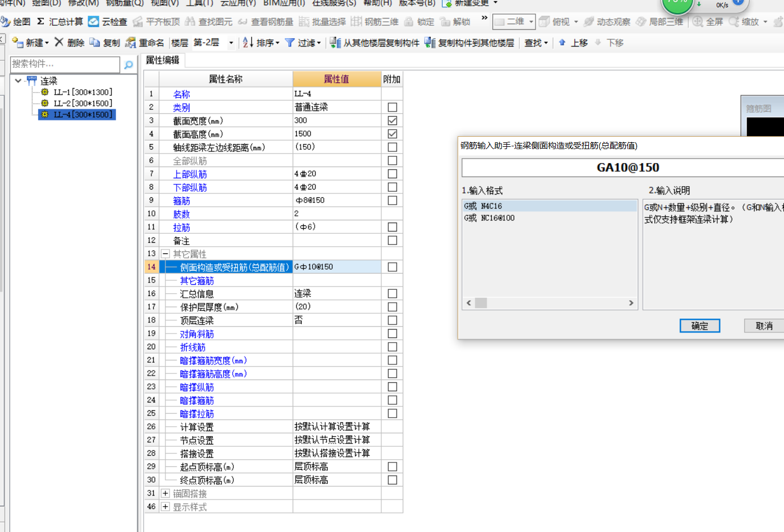Toggle 附加 checkbox for 上部纵筋
This screenshot has width=784, height=532.
[x=393, y=174]
